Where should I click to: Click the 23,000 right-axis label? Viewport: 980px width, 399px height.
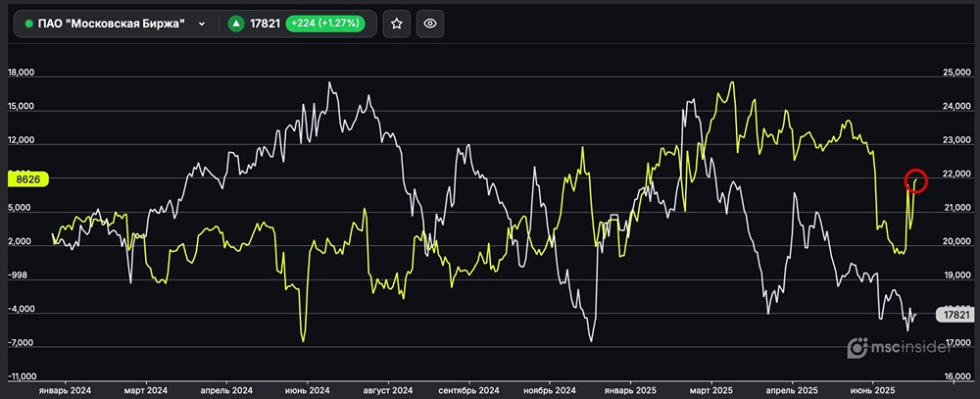pyautogui.click(x=956, y=141)
